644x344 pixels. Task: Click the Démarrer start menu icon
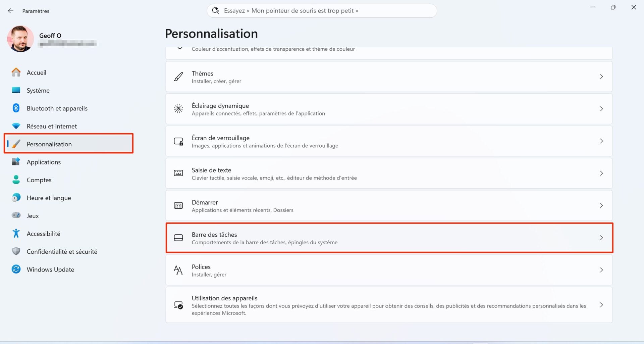pyautogui.click(x=178, y=206)
